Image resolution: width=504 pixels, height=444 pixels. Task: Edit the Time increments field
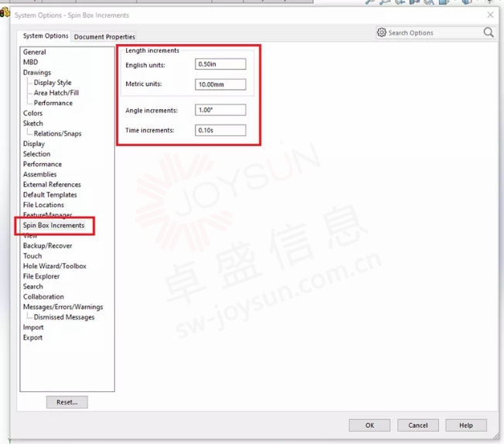click(x=220, y=130)
